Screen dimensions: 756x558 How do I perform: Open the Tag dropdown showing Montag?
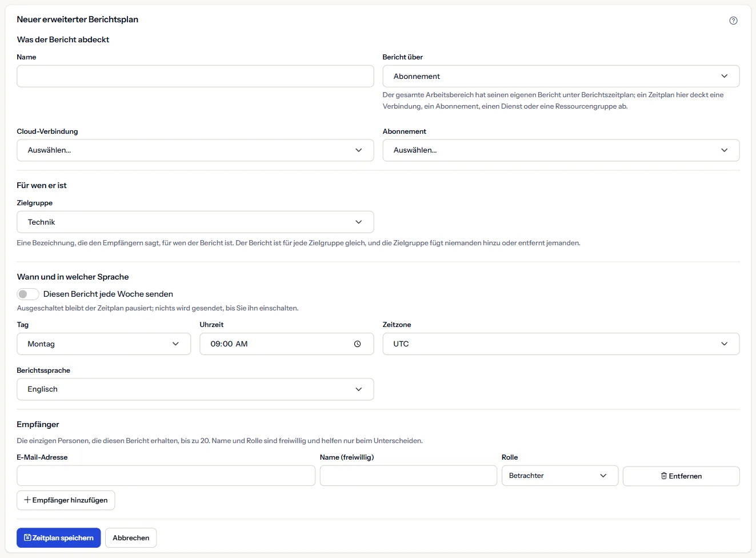point(103,344)
